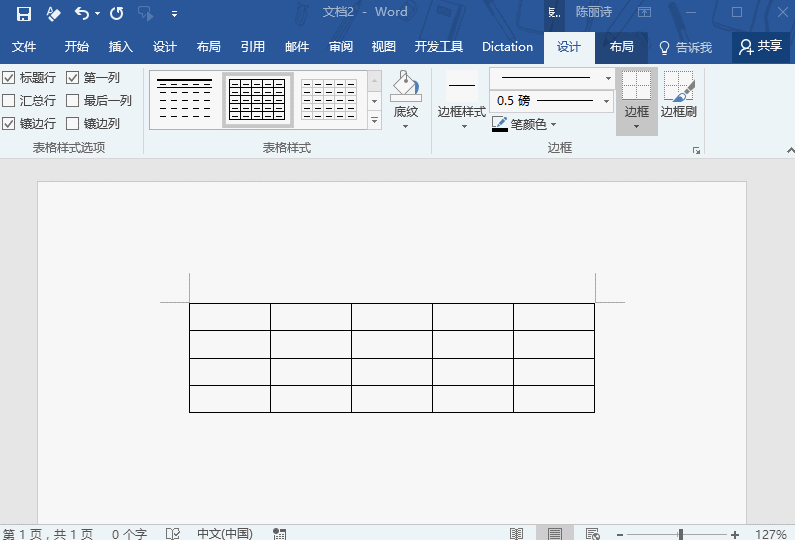The width and height of the screenshot is (795, 540).
Task: Click the 告诉我 lightbulb search box
Action: tap(685, 48)
